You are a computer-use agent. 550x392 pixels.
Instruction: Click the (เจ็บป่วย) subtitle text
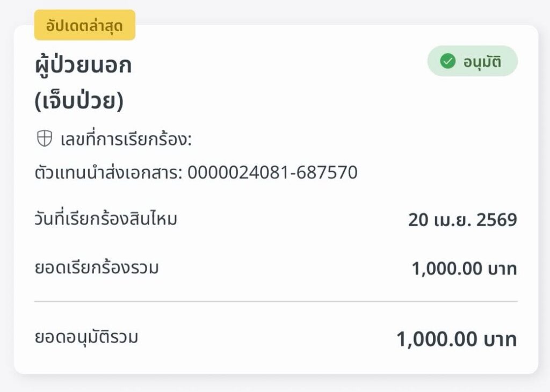(x=79, y=101)
